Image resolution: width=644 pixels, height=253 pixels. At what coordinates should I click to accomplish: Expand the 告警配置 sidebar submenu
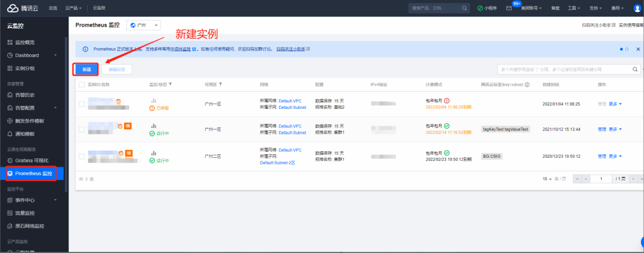(55, 108)
